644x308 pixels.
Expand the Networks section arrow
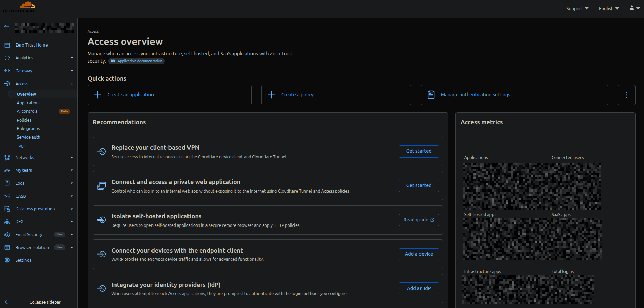tap(72, 158)
